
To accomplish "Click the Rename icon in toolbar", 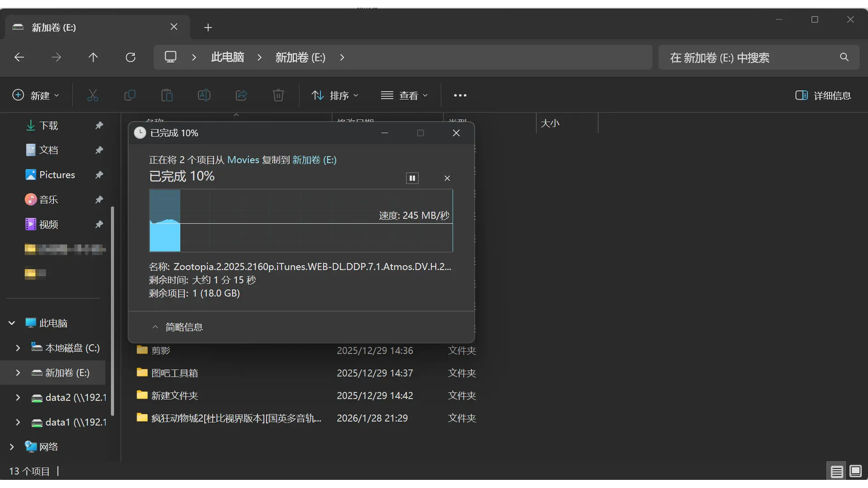I will pyautogui.click(x=204, y=95).
